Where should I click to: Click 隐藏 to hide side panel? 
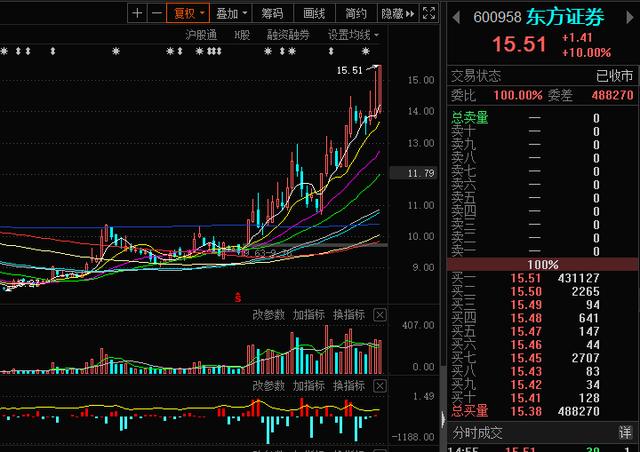398,13
